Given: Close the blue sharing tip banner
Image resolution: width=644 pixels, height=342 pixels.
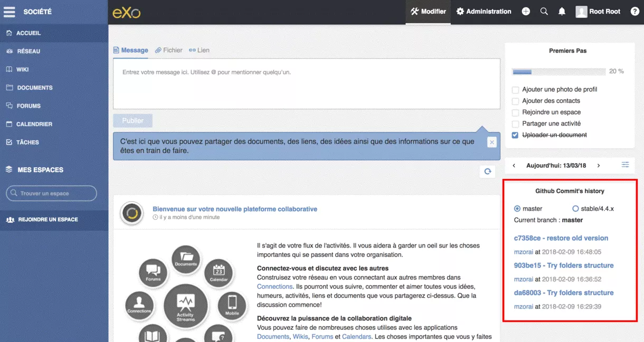Looking at the screenshot, I should pyautogui.click(x=491, y=142).
